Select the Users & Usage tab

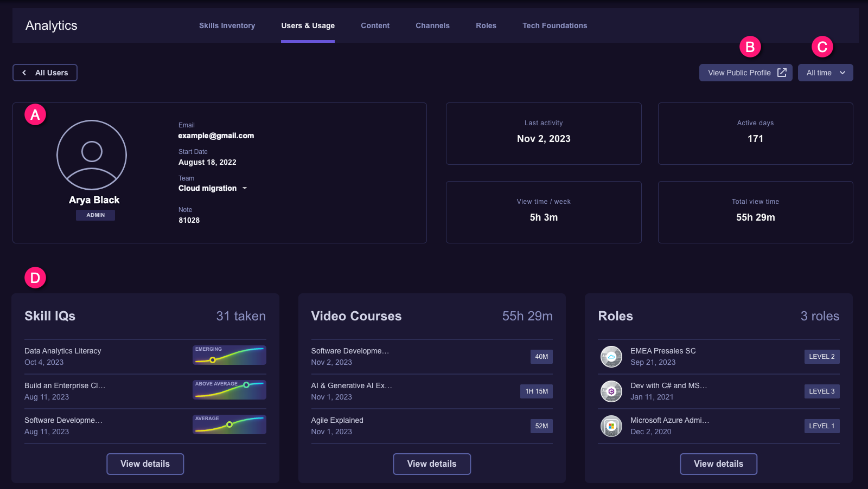click(308, 25)
